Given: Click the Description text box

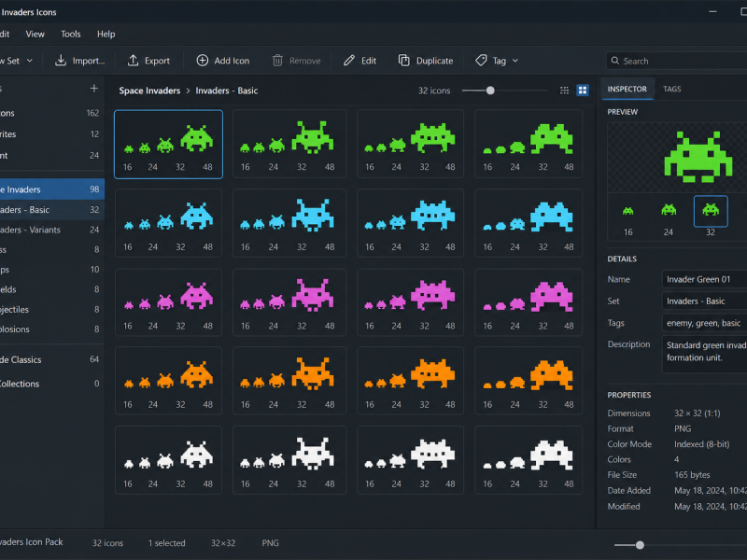Looking at the screenshot, I should [x=704, y=354].
